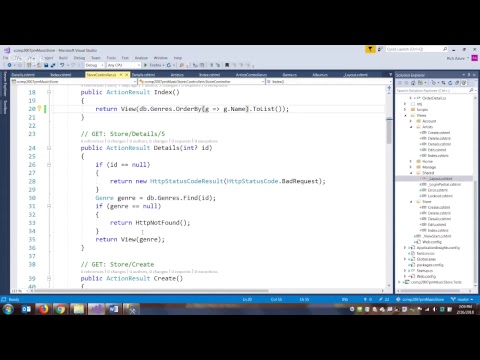The height and width of the screenshot is (360, 480).
Task: Open the Debug configuration dropdown
Action: coord(94,65)
